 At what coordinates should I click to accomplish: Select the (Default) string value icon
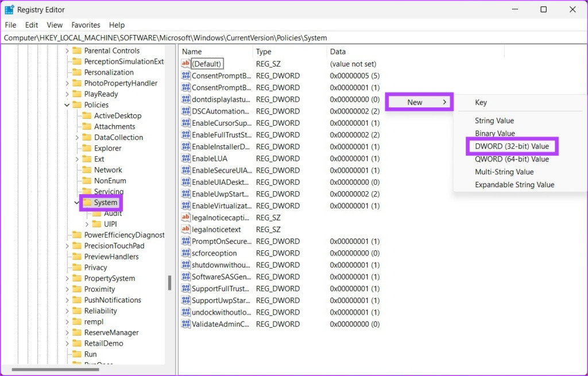point(185,63)
